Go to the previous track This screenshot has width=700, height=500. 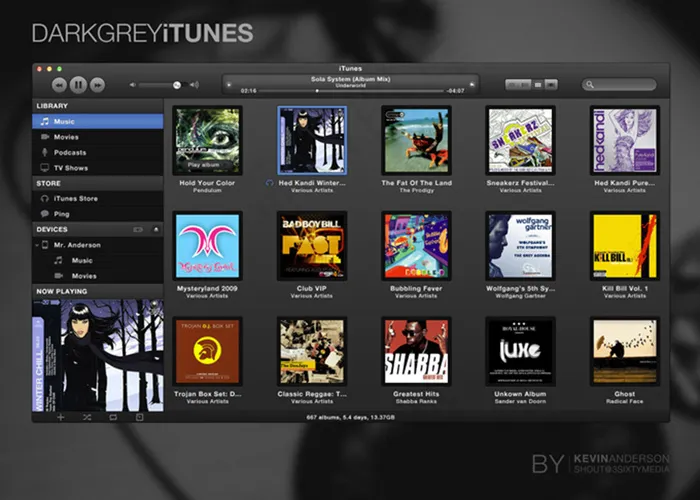point(59,85)
